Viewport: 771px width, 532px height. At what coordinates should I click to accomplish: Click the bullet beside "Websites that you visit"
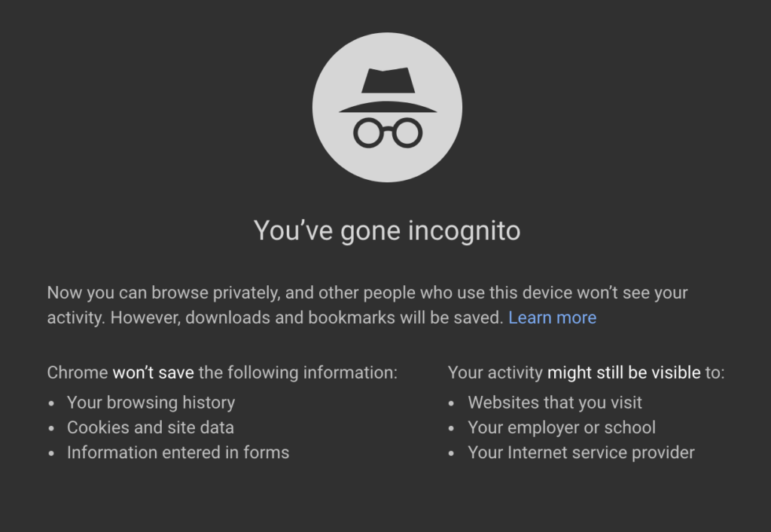pyautogui.click(x=452, y=403)
